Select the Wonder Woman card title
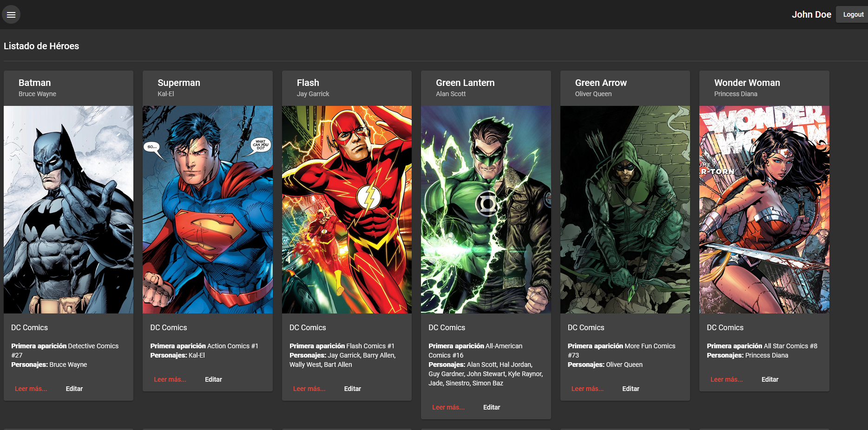The height and width of the screenshot is (430, 868). point(747,83)
